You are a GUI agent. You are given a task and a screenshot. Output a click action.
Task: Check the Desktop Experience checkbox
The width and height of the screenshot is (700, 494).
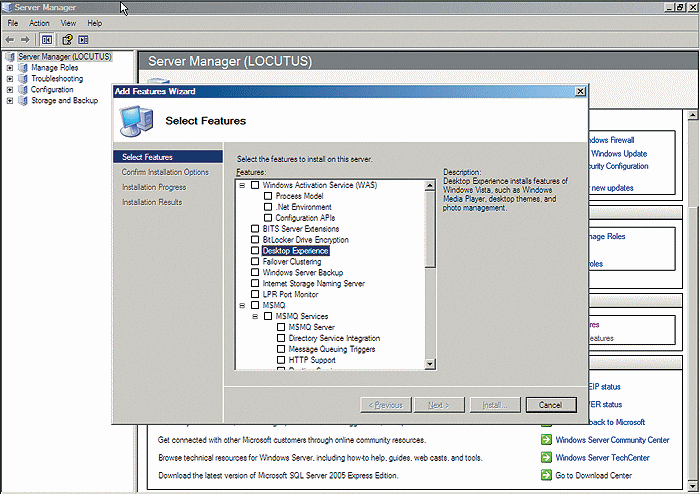(255, 250)
